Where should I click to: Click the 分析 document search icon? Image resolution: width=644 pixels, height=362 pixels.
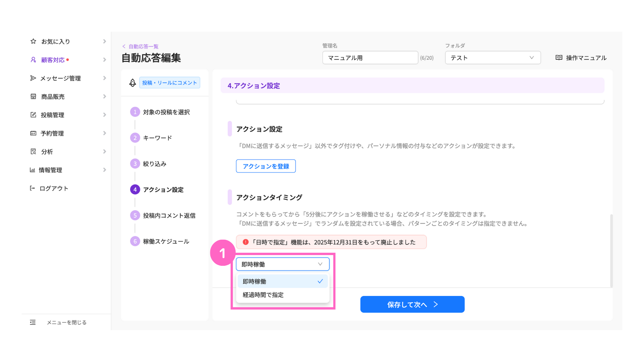tap(33, 152)
